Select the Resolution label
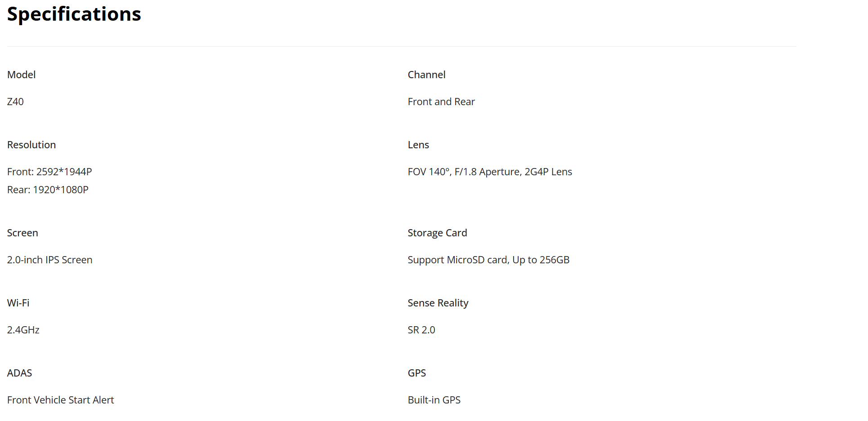Screen dimensions: 868x421 click(31, 145)
